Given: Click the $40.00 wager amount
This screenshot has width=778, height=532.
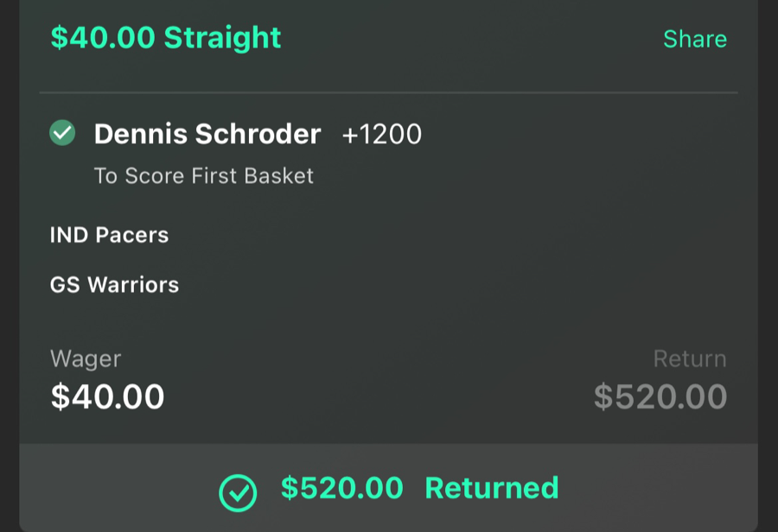Looking at the screenshot, I should pos(106,396).
